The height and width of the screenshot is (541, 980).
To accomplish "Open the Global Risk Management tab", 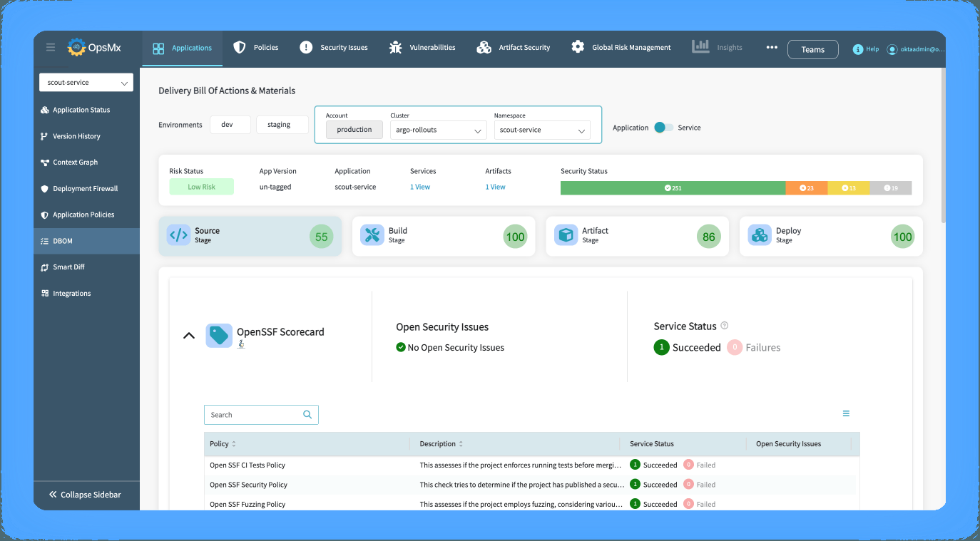I will [621, 48].
